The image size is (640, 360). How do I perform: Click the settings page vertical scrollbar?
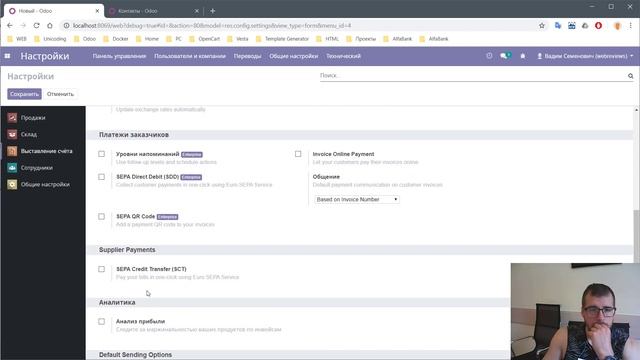636,237
